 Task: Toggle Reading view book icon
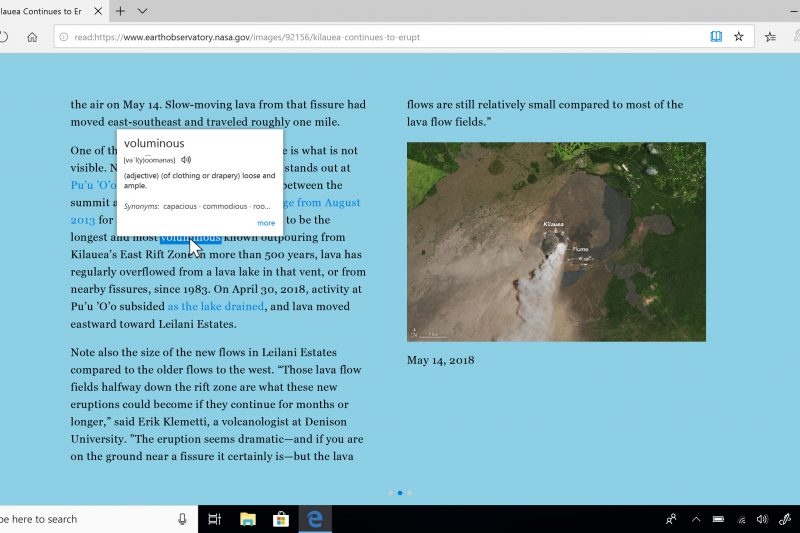[x=716, y=36]
